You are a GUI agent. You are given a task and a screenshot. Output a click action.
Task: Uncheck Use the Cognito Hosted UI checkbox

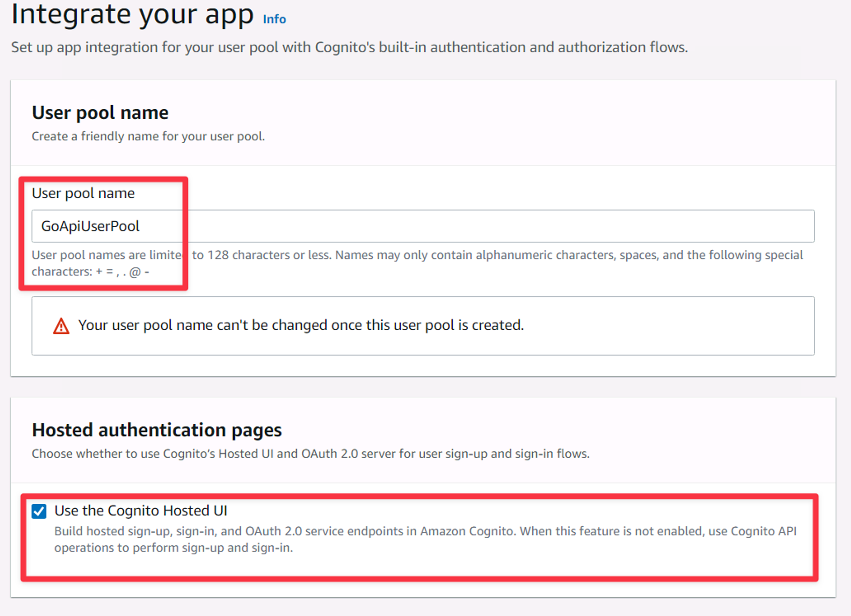coord(39,511)
